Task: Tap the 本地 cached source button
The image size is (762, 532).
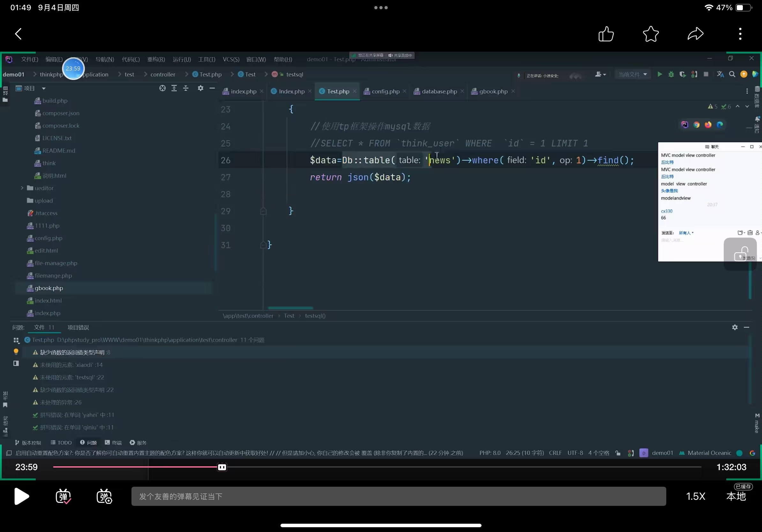Action: click(736, 496)
